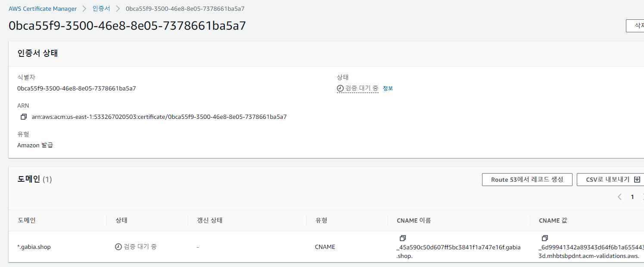Click 검증 대기 중 text in domain row
Image resolution: width=644 pixels, height=267 pixels.
[140, 247]
